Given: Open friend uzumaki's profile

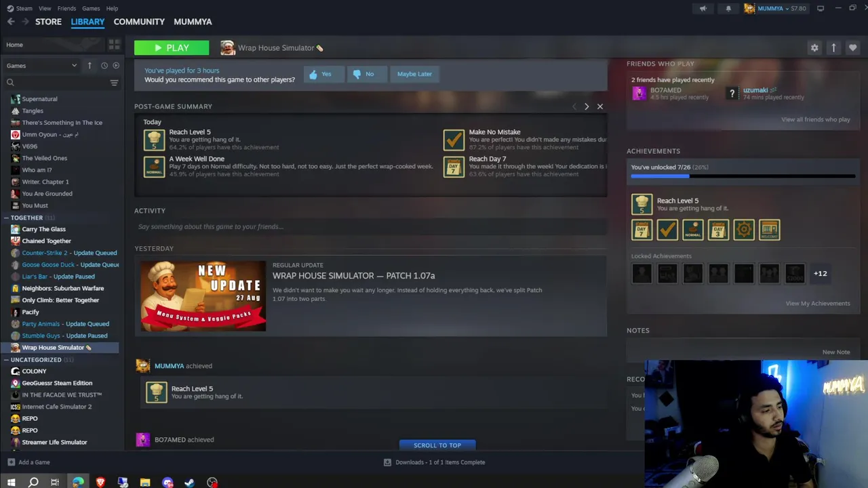Looking at the screenshot, I should click(755, 90).
